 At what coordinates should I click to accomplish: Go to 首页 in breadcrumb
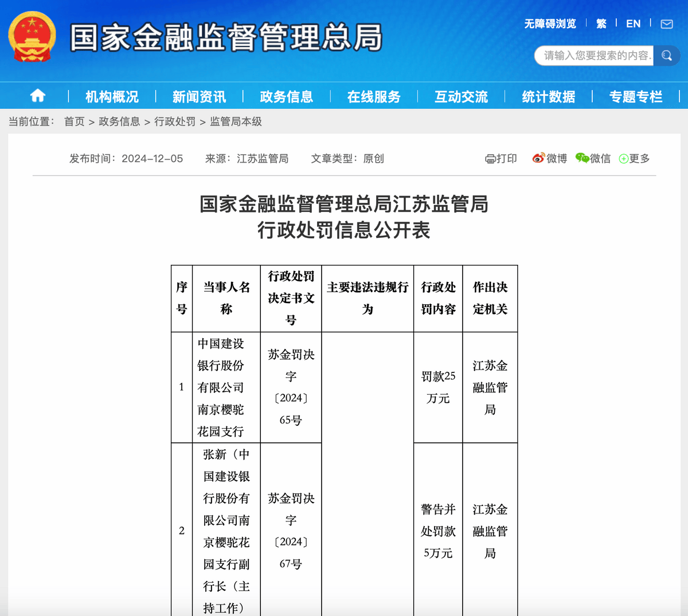74,121
